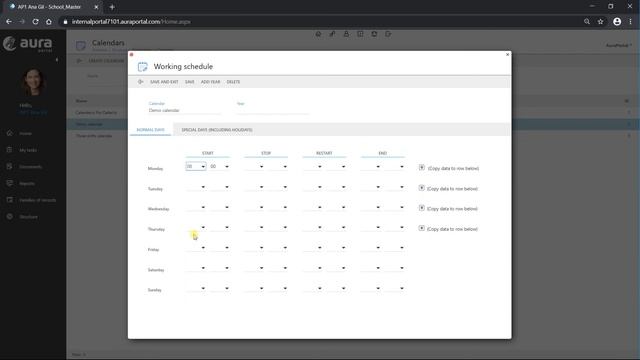The image size is (640, 360).
Task: Open Reports in the sidebar menu
Action: pos(27,184)
